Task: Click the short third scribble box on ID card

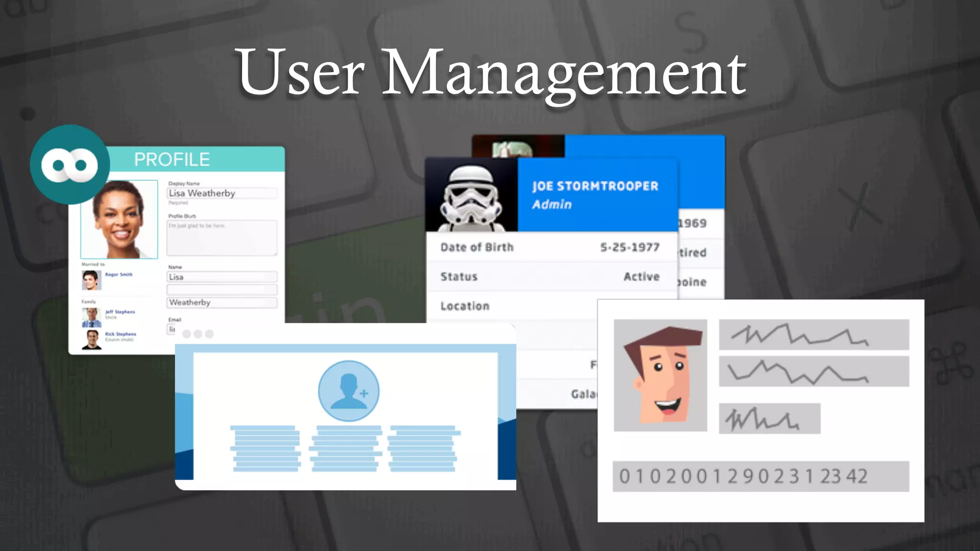Action: click(x=769, y=419)
